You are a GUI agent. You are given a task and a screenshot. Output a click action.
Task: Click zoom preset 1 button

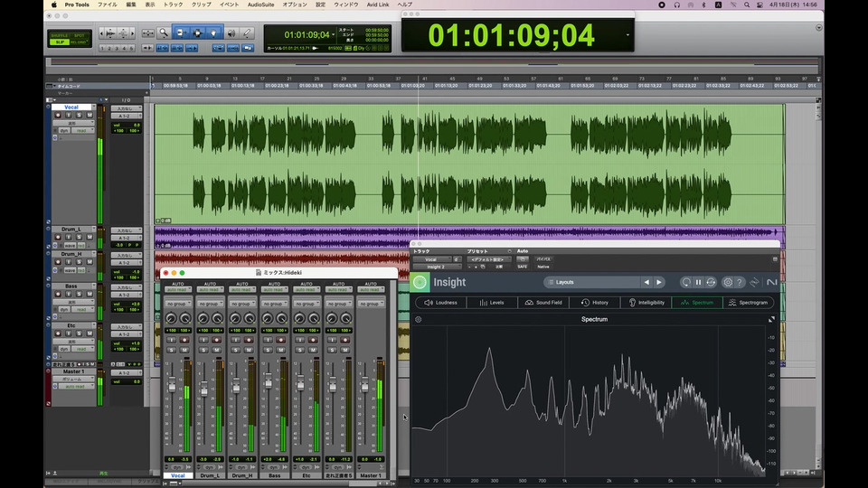[103, 48]
